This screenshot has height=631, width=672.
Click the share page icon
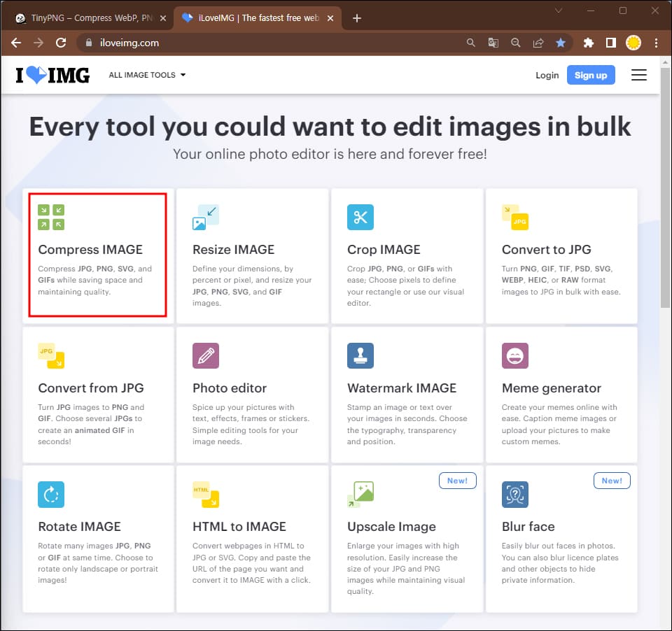click(x=538, y=43)
